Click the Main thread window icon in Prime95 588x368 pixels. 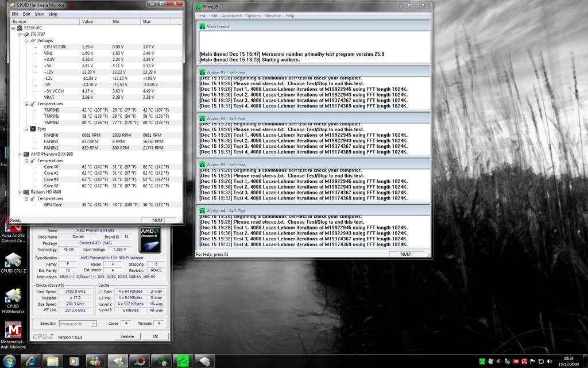(x=203, y=26)
